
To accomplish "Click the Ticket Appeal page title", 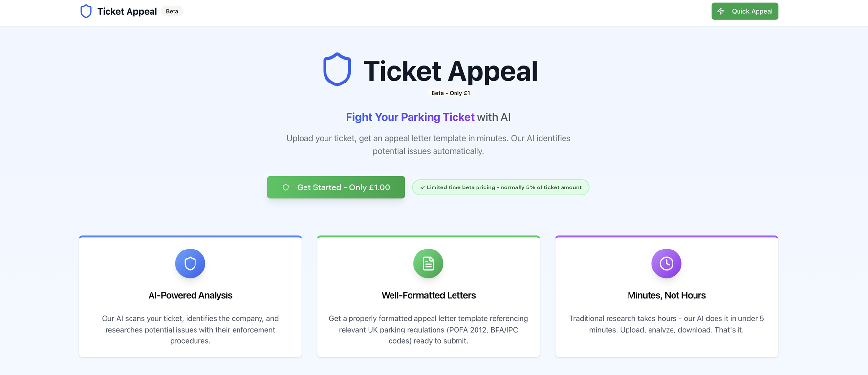I will (x=450, y=71).
